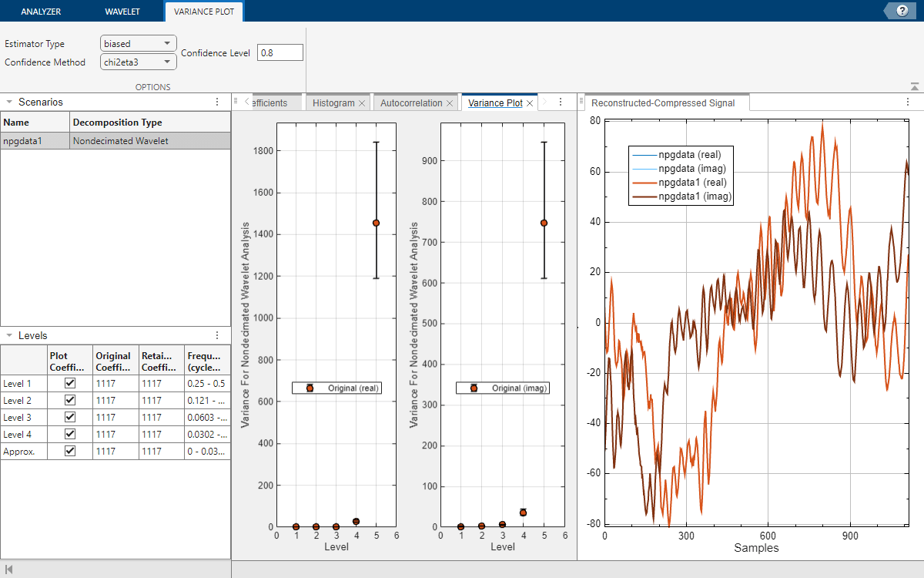This screenshot has height=578, width=924.
Task: Disable the Approx. plot coefficients checkbox
Action: [x=70, y=451]
